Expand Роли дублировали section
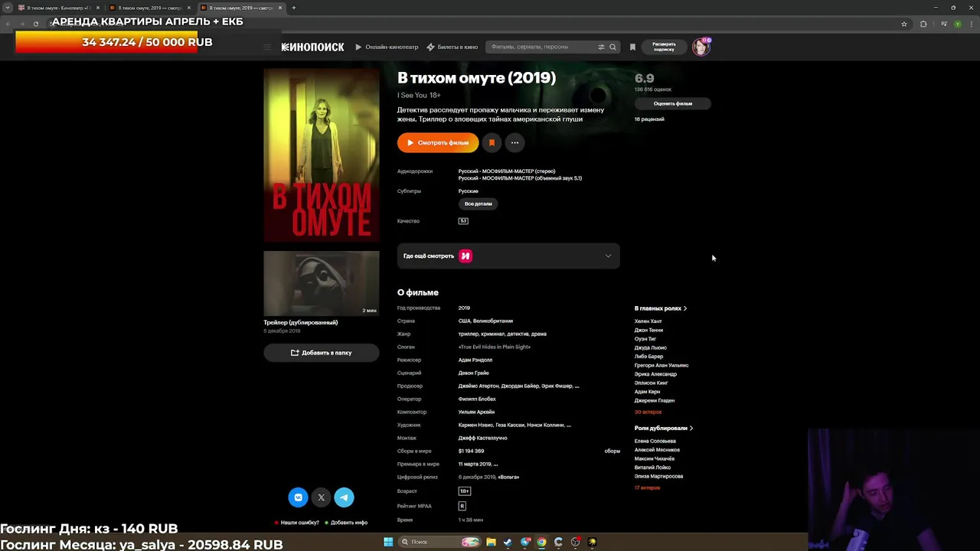The width and height of the screenshot is (980, 551). pos(664,429)
